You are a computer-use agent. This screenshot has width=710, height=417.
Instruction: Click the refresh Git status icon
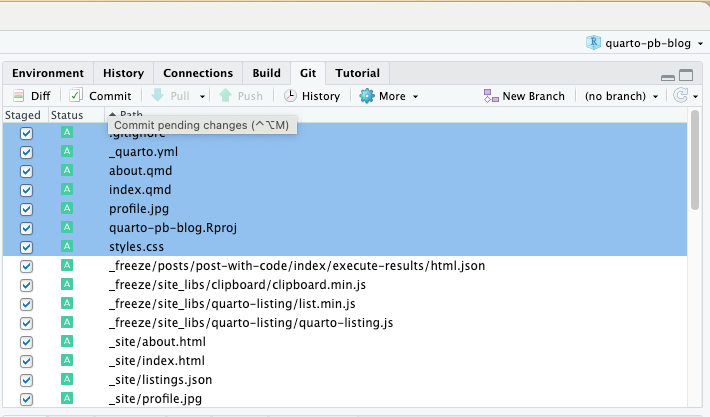(680, 96)
